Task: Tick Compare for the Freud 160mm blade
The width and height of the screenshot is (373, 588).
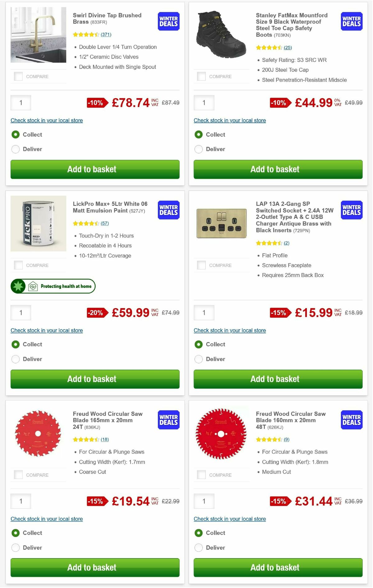Action: (x=201, y=475)
